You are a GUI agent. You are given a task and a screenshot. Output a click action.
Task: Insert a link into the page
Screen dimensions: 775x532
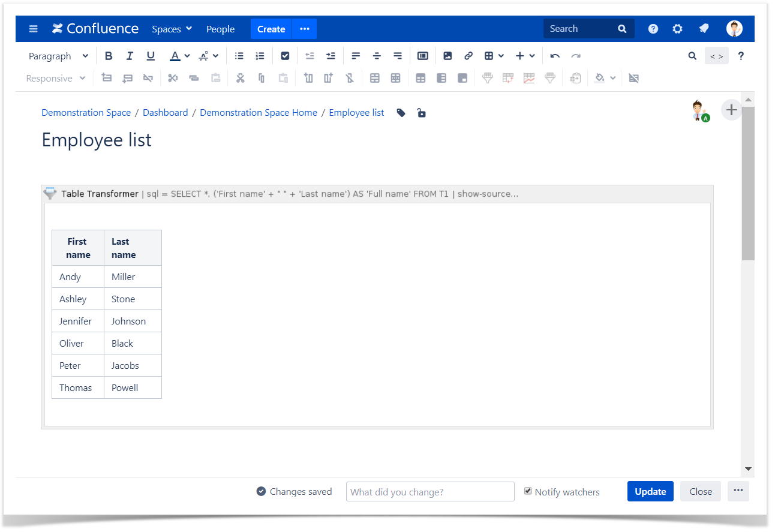(468, 56)
